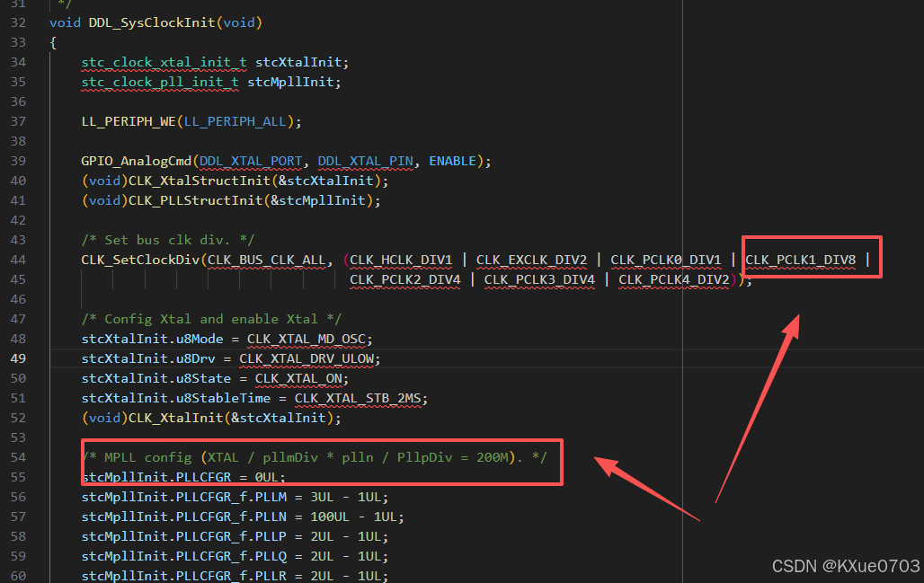924x583 pixels.
Task: Click CLK_PCLK4_DIV2 constant
Action: [x=673, y=279]
